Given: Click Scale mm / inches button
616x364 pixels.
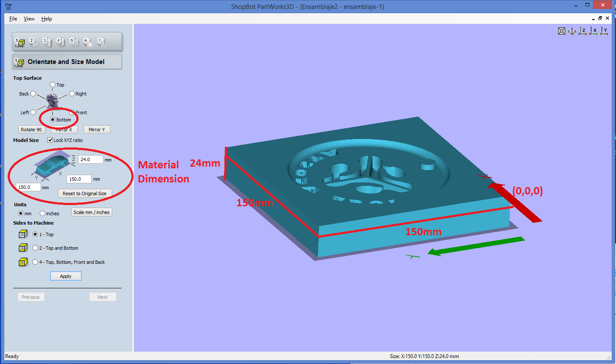Looking at the screenshot, I should tap(91, 212).
